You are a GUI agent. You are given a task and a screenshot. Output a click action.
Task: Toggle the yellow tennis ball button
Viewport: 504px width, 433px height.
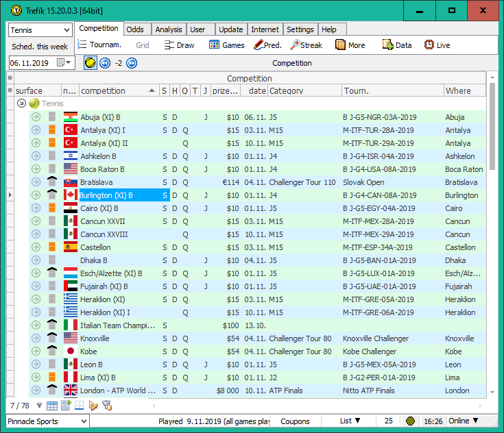[x=90, y=63]
